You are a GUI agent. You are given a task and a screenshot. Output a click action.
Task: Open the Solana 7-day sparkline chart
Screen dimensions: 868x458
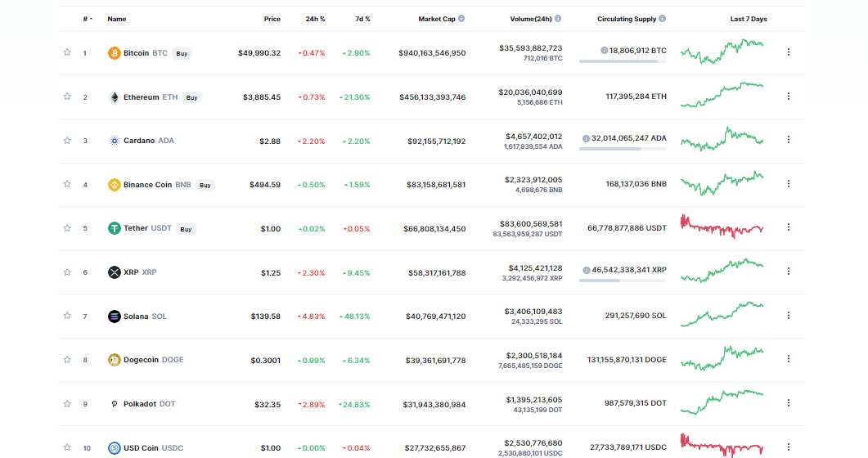(x=722, y=314)
